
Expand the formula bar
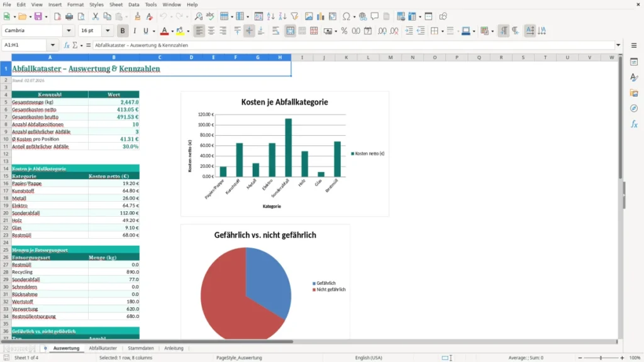pos(618,45)
